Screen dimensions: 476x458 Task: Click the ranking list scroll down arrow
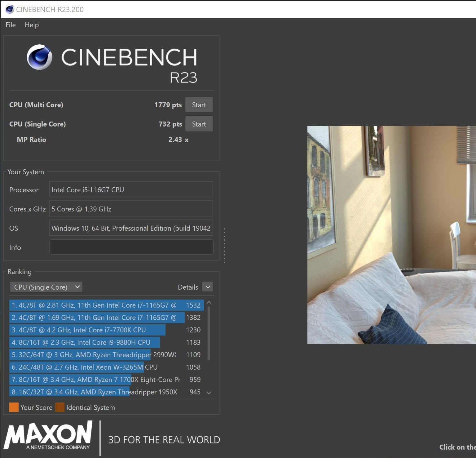pyautogui.click(x=209, y=393)
